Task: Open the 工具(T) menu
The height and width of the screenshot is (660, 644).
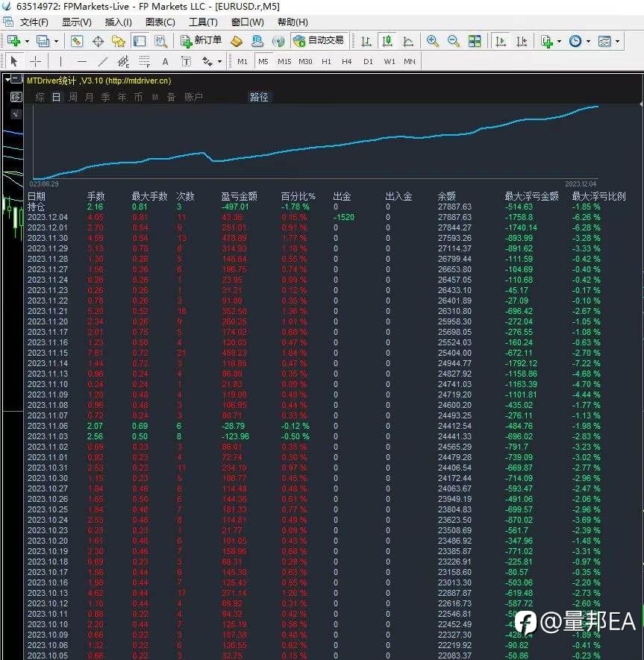Action: [x=203, y=22]
